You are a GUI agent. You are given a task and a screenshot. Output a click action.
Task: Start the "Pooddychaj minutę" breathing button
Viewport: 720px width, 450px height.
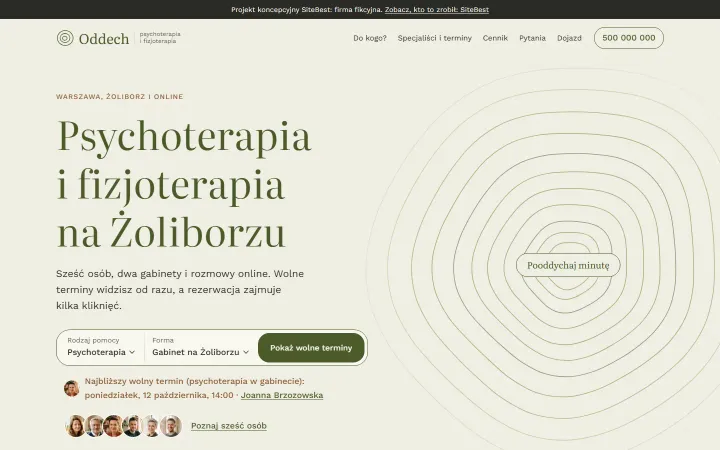[x=568, y=265]
